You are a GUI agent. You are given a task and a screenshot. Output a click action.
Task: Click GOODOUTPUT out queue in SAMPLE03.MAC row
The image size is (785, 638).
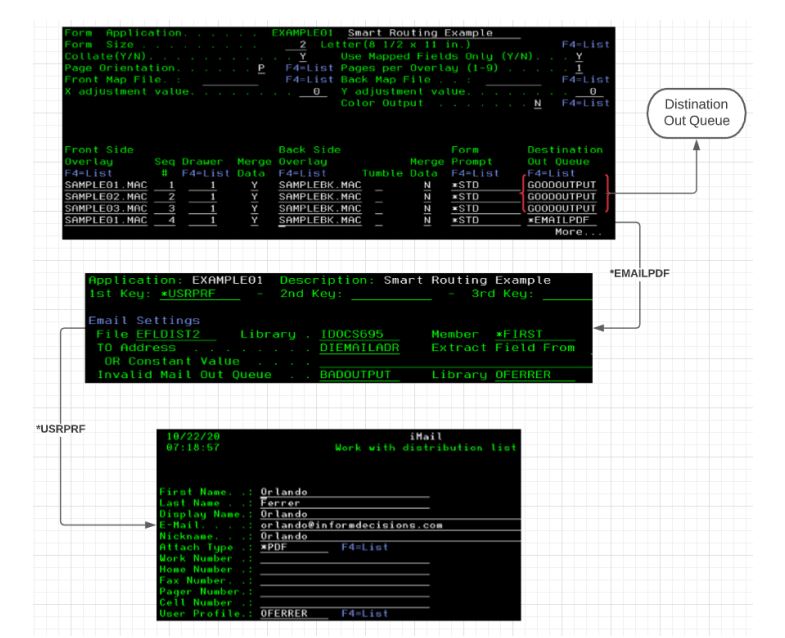[562, 209]
